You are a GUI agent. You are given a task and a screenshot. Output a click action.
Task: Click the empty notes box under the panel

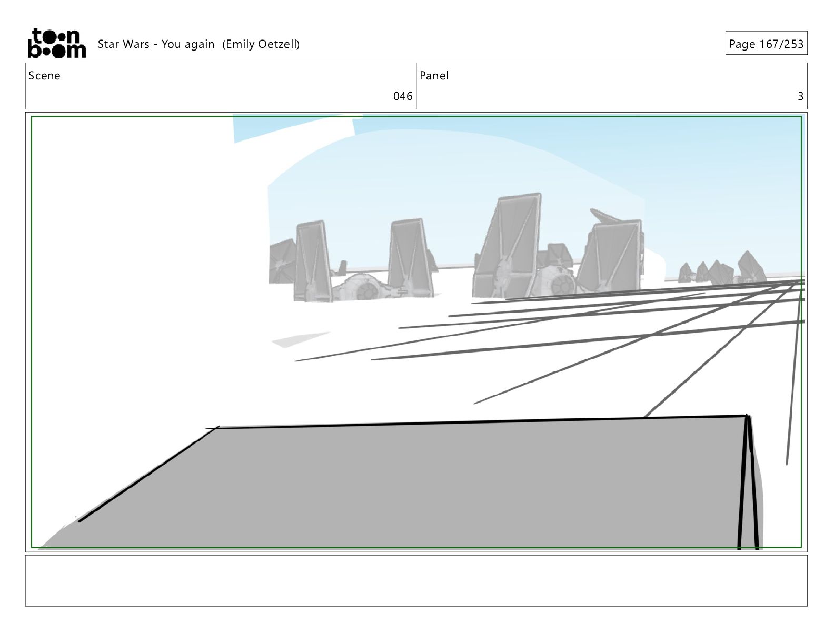pos(416,580)
